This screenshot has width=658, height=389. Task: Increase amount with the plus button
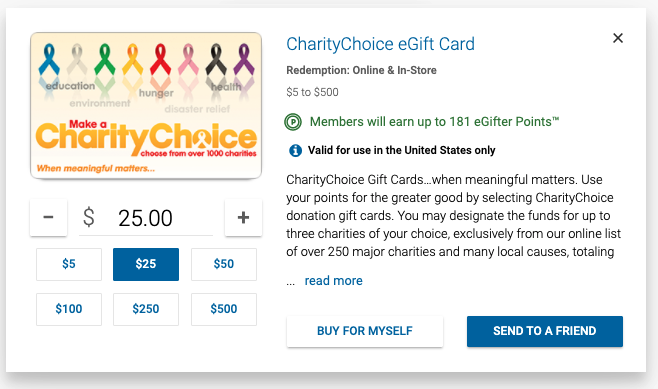(243, 217)
